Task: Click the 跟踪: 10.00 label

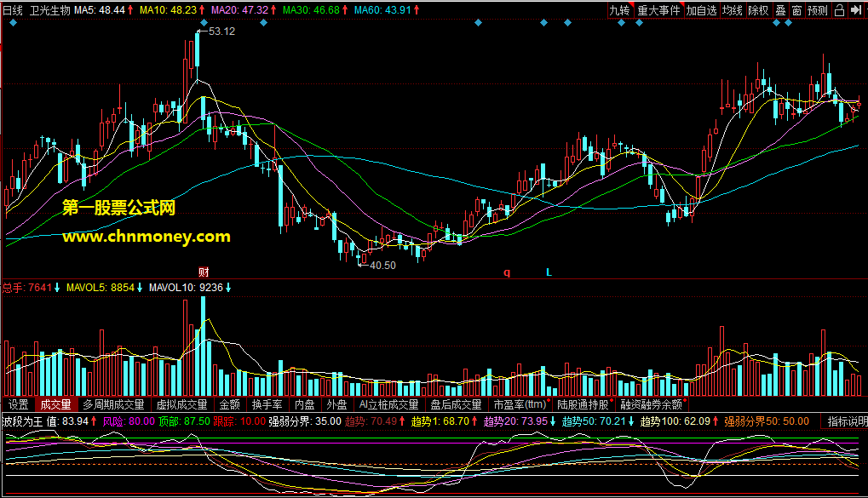Action: tap(239, 421)
